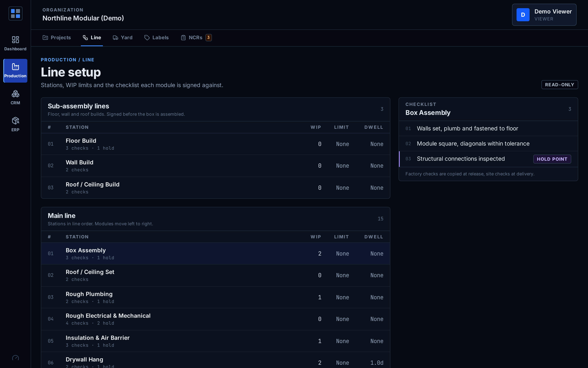Select the Production factory icon
The height and width of the screenshot is (368, 588).
(x=15, y=66)
